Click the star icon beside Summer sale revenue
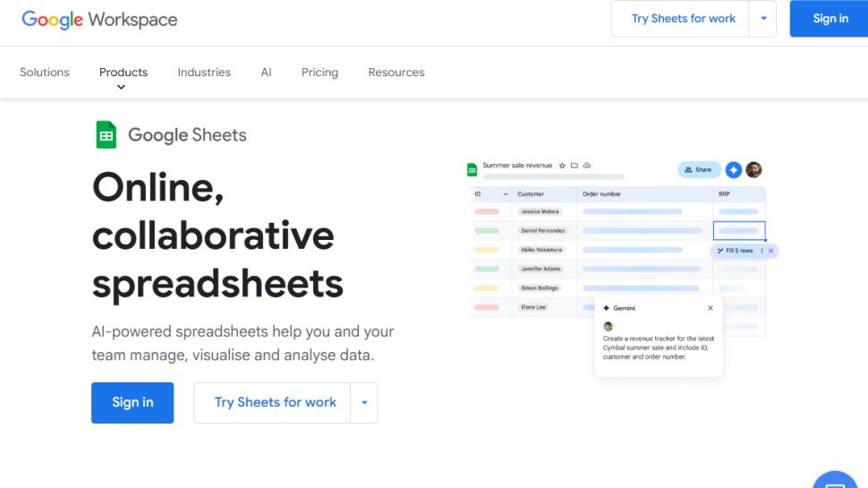Viewport: 868px width, 488px height. (563, 166)
